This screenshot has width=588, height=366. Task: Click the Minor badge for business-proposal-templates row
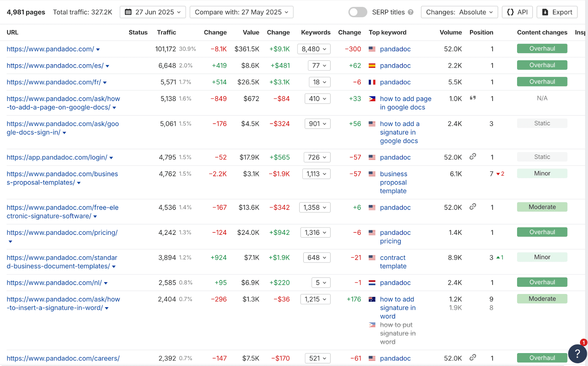coord(542,173)
